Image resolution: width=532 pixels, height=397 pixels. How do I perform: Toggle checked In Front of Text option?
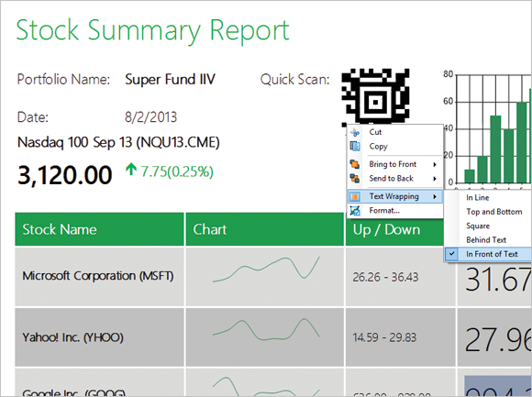click(488, 254)
